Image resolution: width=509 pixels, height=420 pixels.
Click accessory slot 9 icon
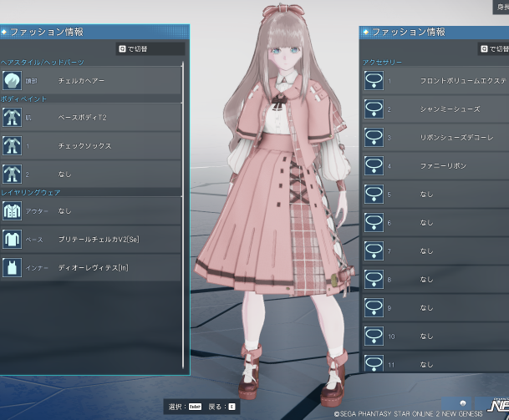374,307
